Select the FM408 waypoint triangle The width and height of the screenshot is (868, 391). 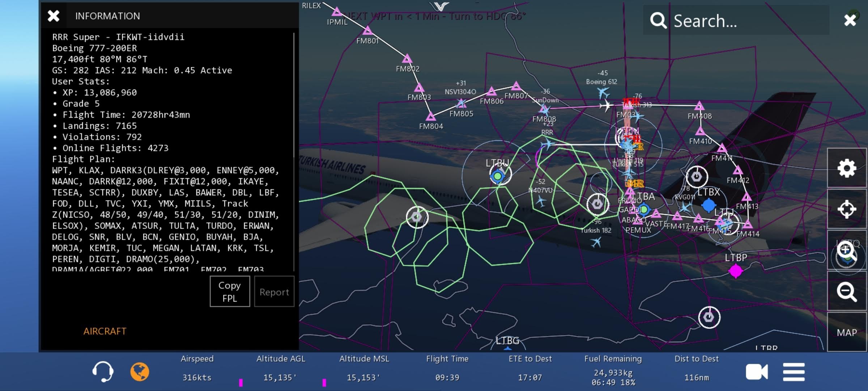point(699,106)
